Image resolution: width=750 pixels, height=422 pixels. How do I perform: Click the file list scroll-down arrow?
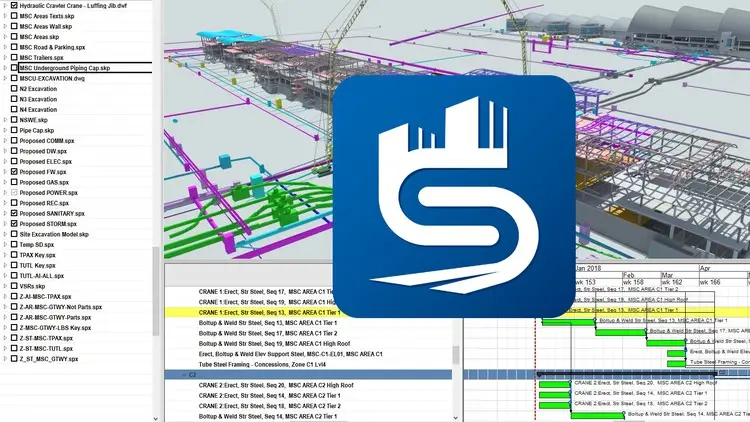155,419
